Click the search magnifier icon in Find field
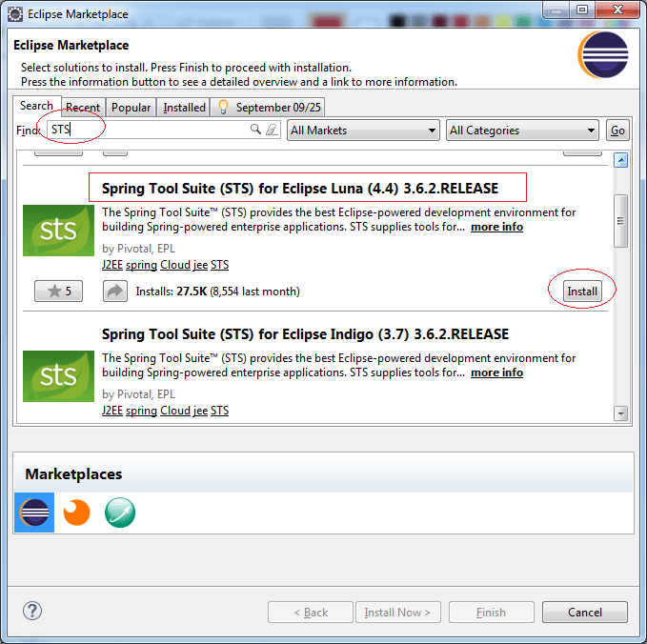 [255, 130]
